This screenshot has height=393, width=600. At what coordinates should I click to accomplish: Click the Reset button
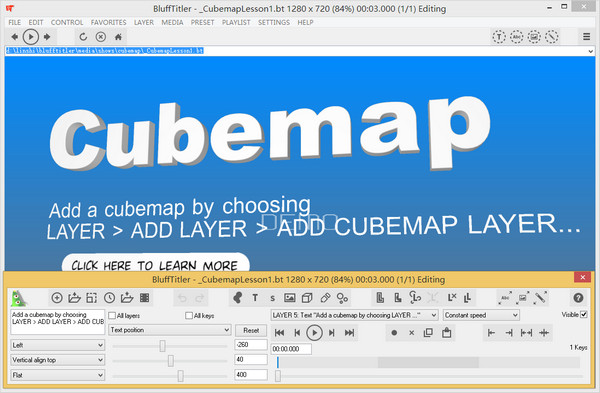tap(251, 330)
